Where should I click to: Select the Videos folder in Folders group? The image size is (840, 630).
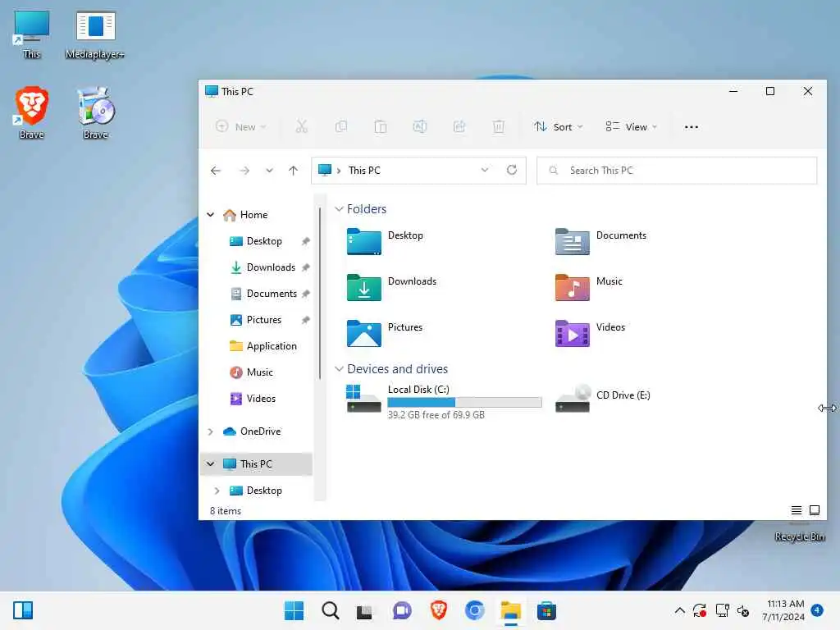pyautogui.click(x=591, y=333)
